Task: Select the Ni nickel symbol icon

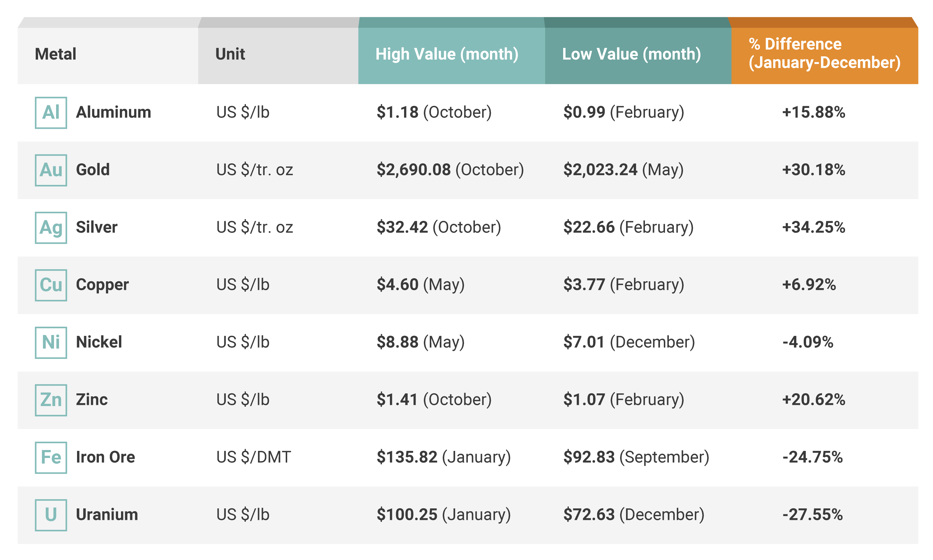Action: pyautogui.click(x=51, y=342)
